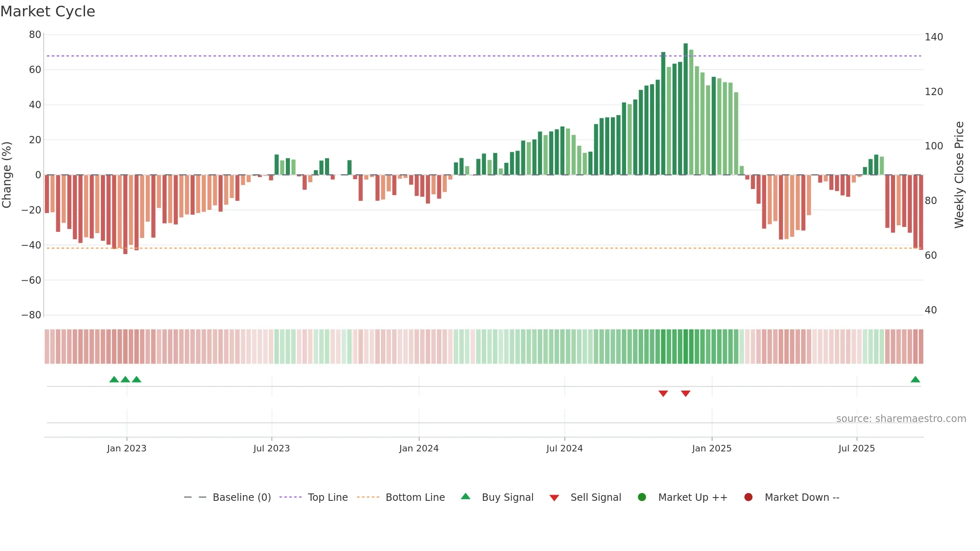Click the Jan 2025 x-axis label
Image resolution: width=980 pixels, height=551 pixels.
(712, 449)
